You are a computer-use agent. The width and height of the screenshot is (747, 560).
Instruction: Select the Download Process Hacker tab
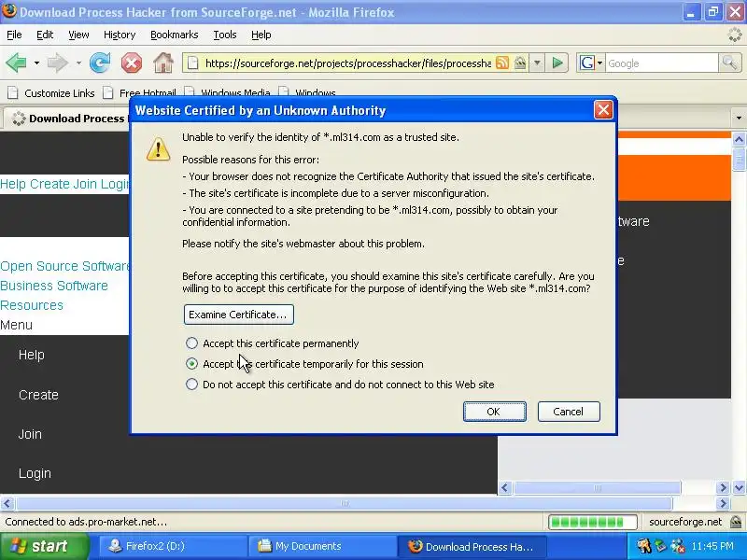[x=66, y=119]
